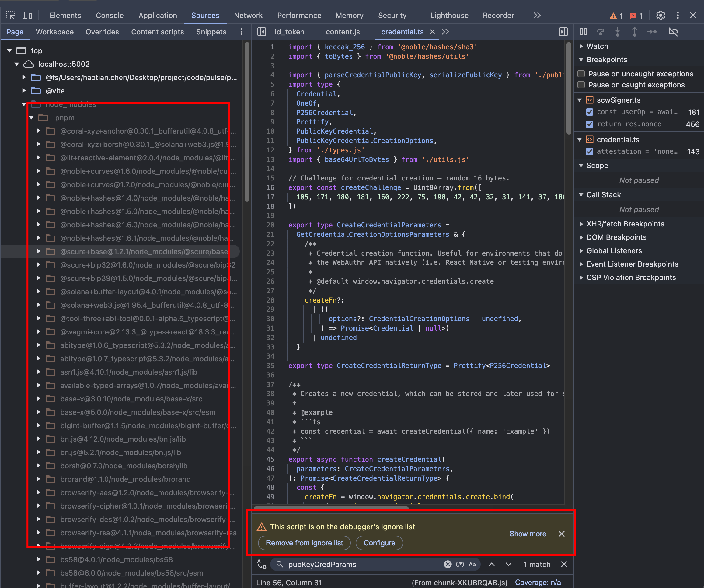Show more open file tabs
Image resolution: width=704 pixels, height=588 pixels.
coord(445,32)
